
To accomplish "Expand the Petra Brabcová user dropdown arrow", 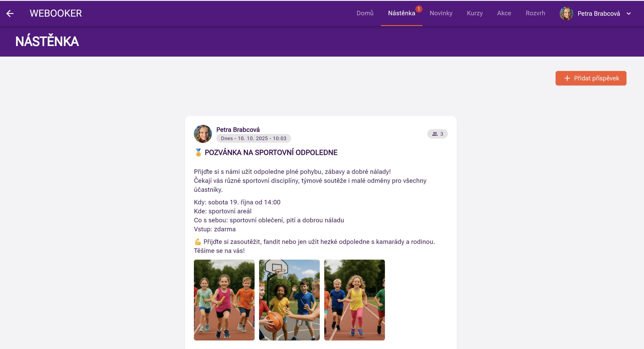I will coord(628,13).
